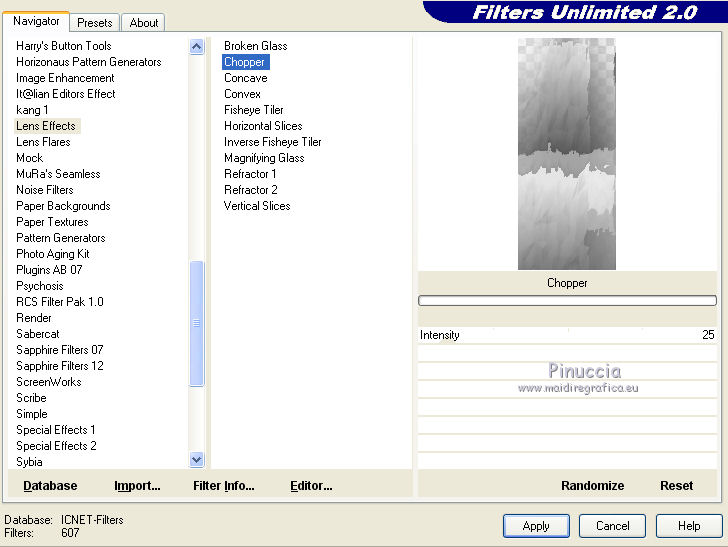
Task: Select Paper Backgrounds category
Action: (63, 206)
